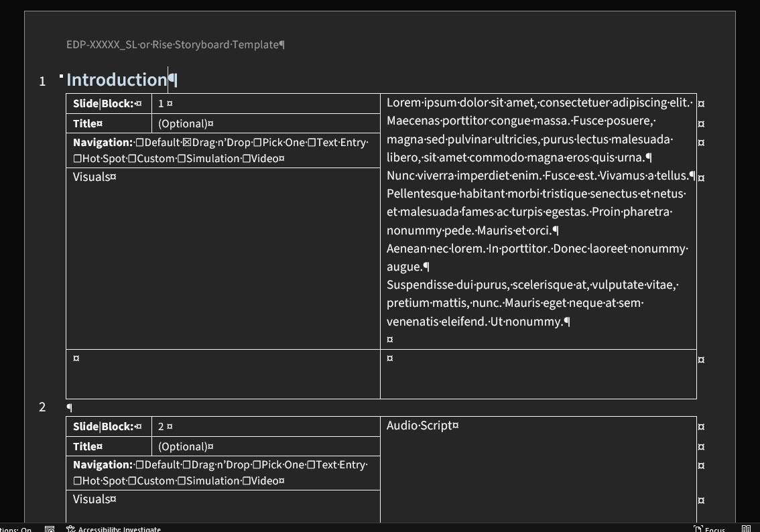Check Text Entry in slide 2 Navigation

(x=311, y=464)
